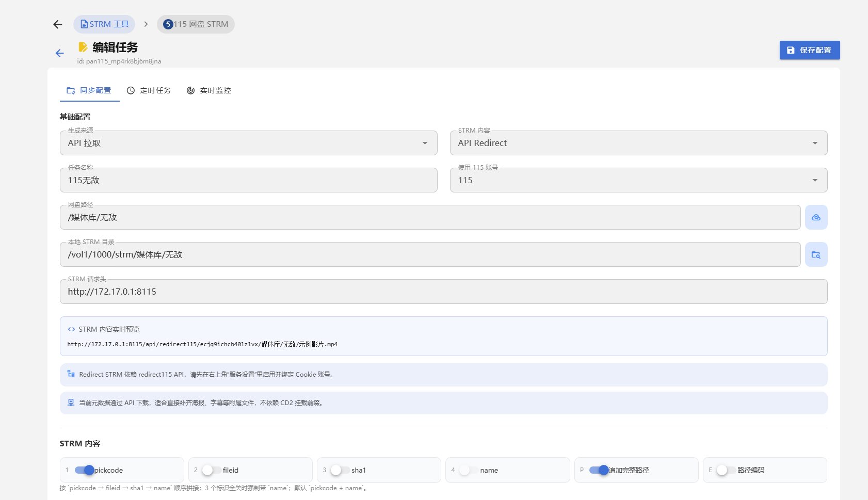Click the 115 网盘 STRM breadcrumb chip
Viewport: 868px width, 500px height.
(x=196, y=24)
